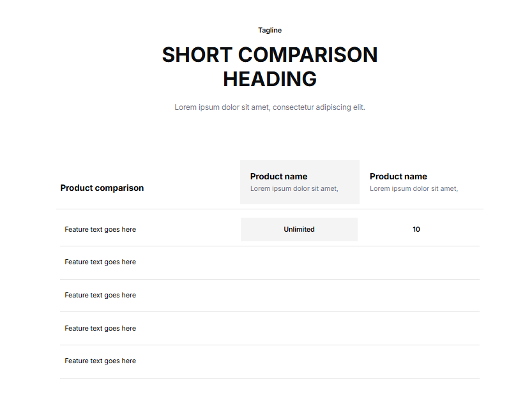Click the word HEADING on the second title line
This screenshot has width=532, height=420.
point(270,79)
